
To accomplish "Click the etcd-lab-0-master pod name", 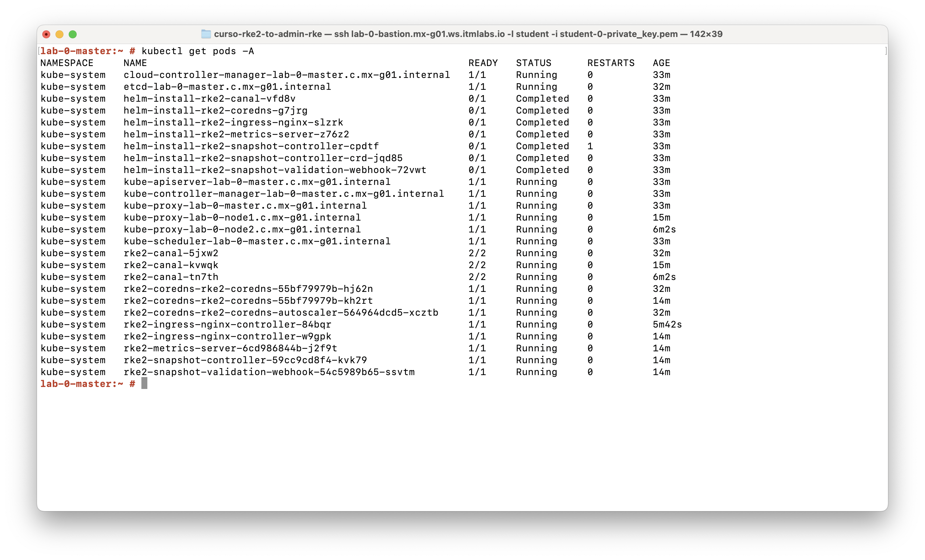I will [x=227, y=87].
